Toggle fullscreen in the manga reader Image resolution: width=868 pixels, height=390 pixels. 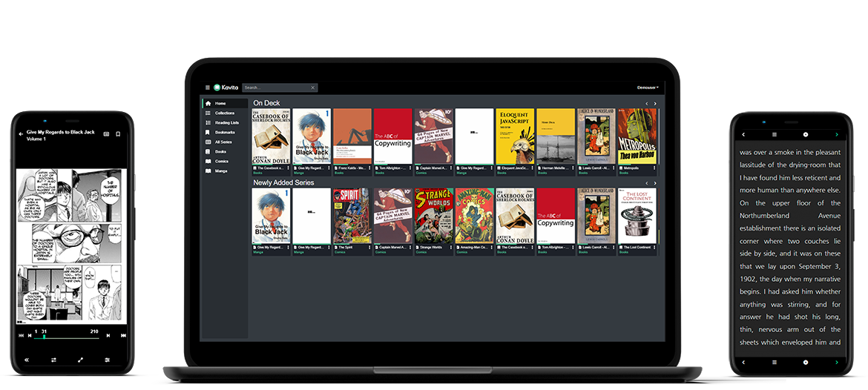80,360
